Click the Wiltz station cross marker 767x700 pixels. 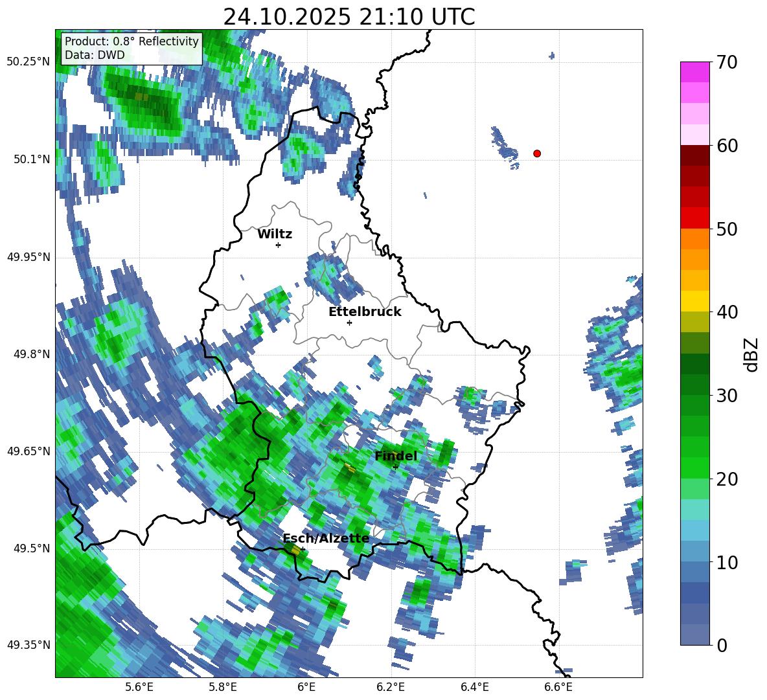pos(279,245)
